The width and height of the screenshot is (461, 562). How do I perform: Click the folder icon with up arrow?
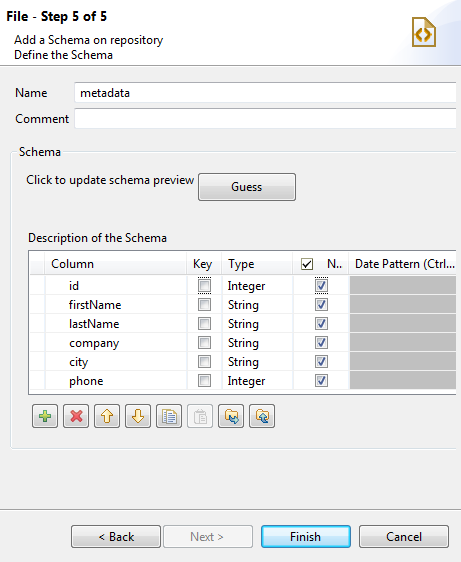pyautogui.click(x=262, y=416)
